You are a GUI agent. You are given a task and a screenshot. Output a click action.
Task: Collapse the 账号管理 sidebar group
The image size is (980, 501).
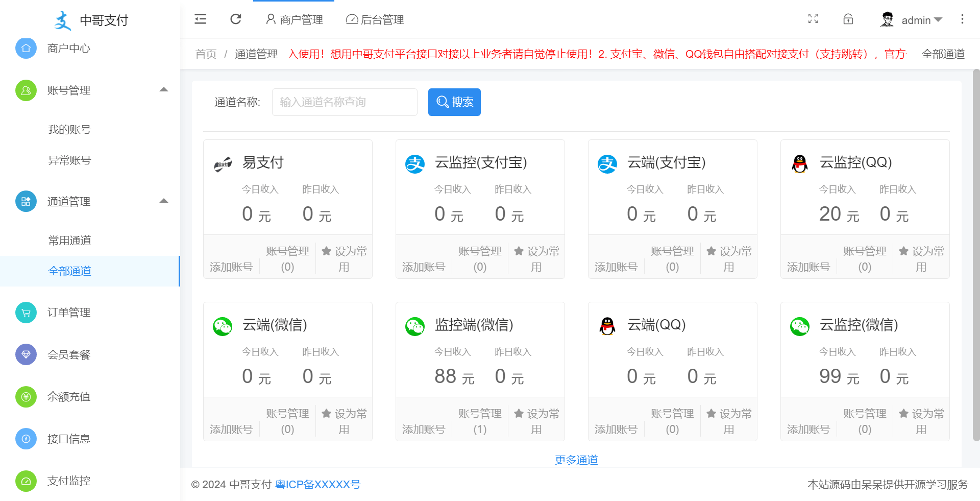coord(164,90)
